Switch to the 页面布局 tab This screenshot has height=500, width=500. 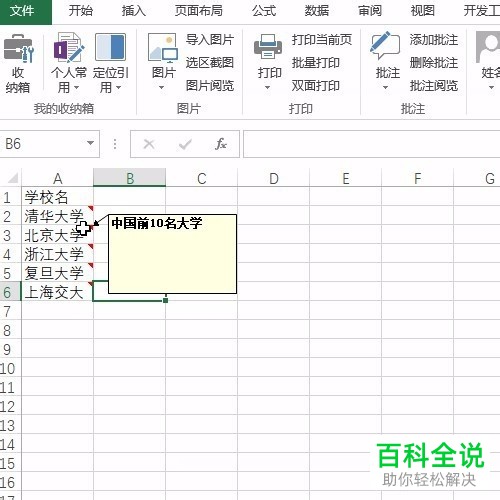[x=199, y=11]
